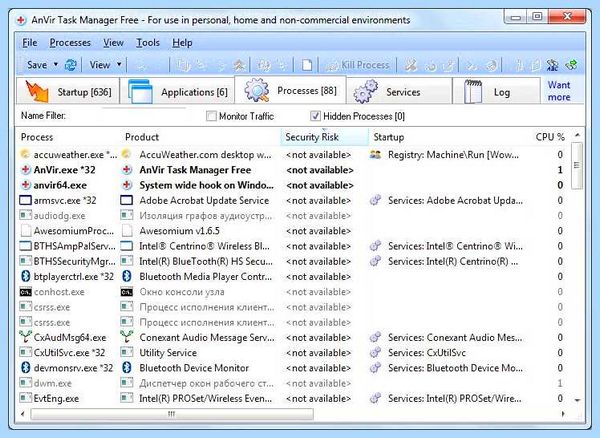Sort by the Product column header
Screen dimensions: 600x438
click(200, 137)
